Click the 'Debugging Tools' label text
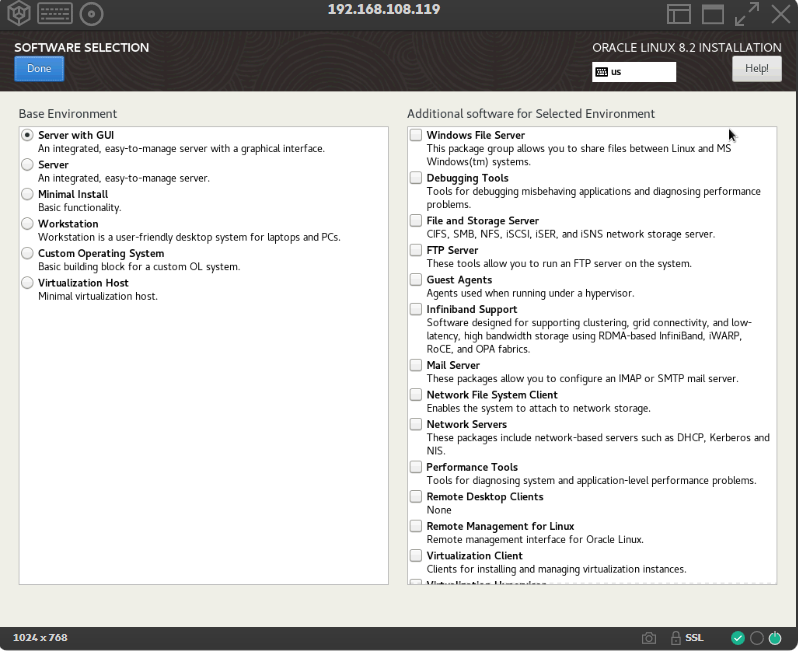Image resolution: width=798 pixels, height=652 pixels. point(467,178)
